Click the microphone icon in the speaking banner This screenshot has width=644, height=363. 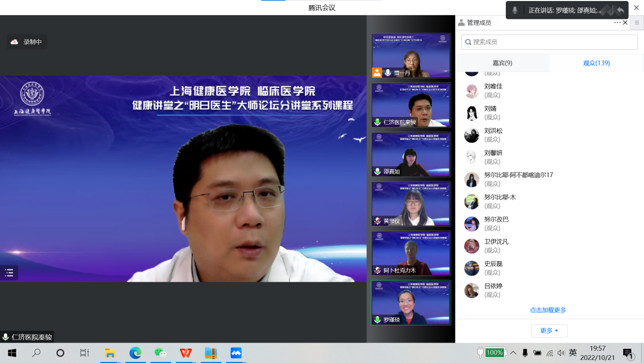515,10
